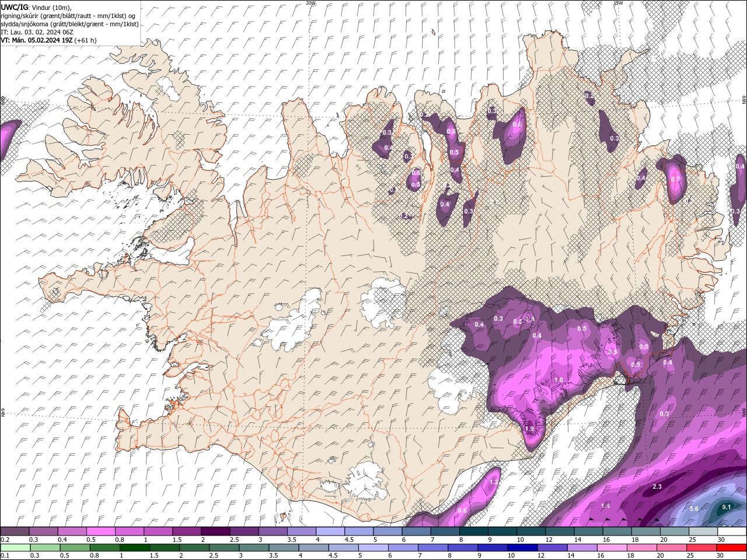
Task: Click the 20W longitude label at top
Action: tap(310, 3)
